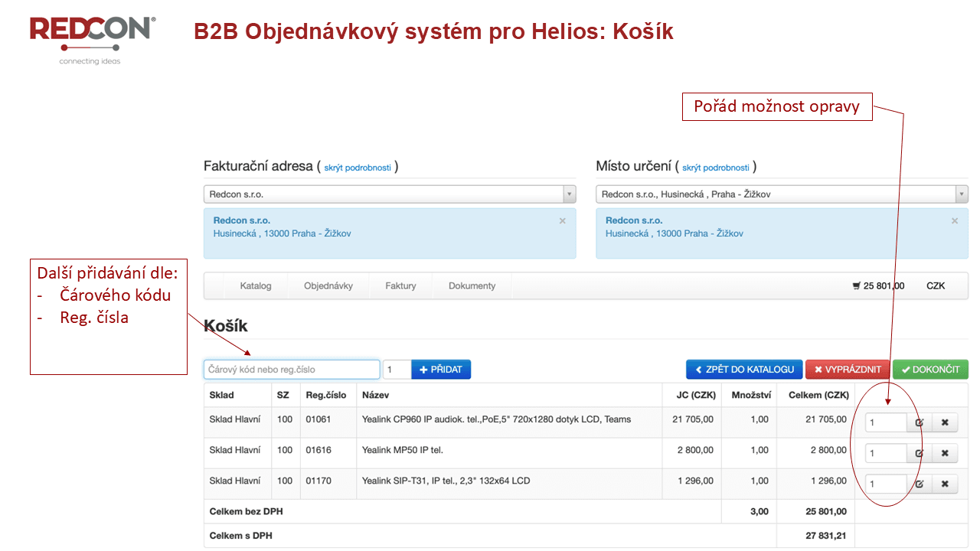The image size is (980, 551).
Task: Click the VYPRÁZDNIT button
Action: [848, 370]
